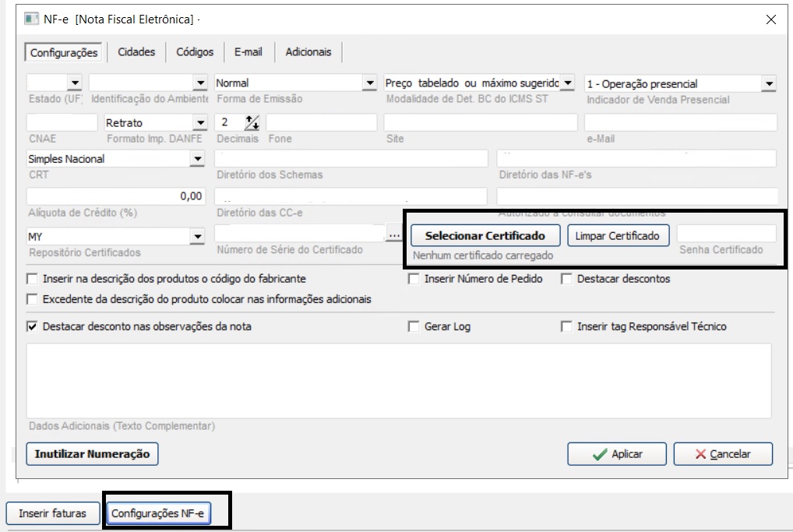
Task: Enable Inserir Número de Pedido checkbox
Action: [x=414, y=279]
